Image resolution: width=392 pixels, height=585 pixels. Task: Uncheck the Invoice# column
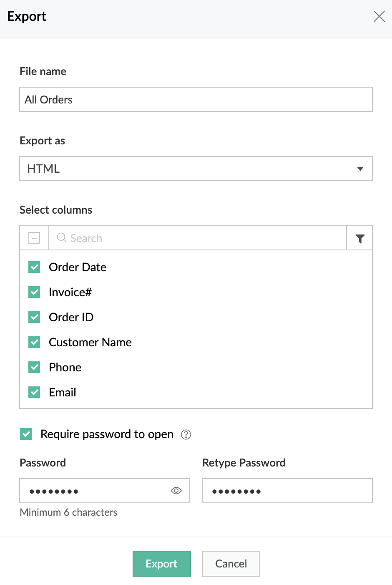click(x=34, y=292)
